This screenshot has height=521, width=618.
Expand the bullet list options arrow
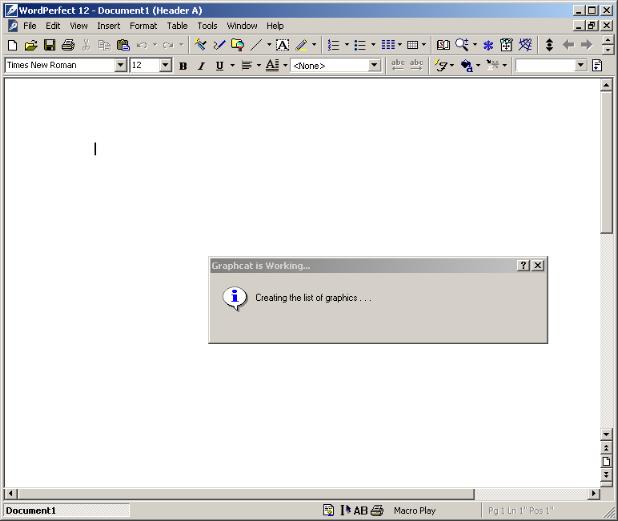pyautogui.click(x=373, y=45)
